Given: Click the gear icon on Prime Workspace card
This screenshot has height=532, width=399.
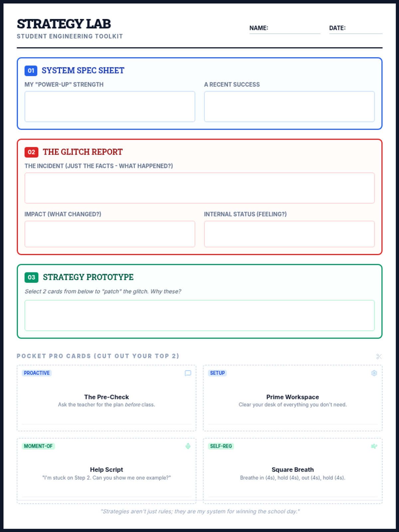Looking at the screenshot, I should (374, 373).
